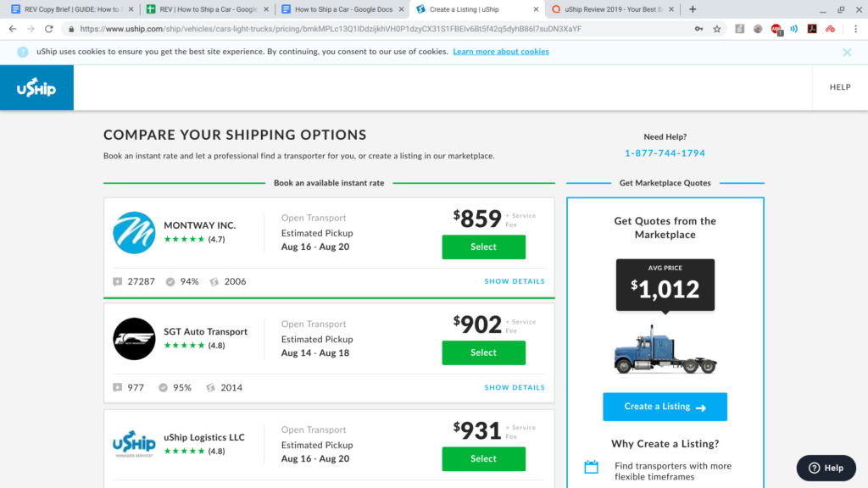
Task: Click the Adobe Acrobat extension icon
Action: (x=812, y=28)
